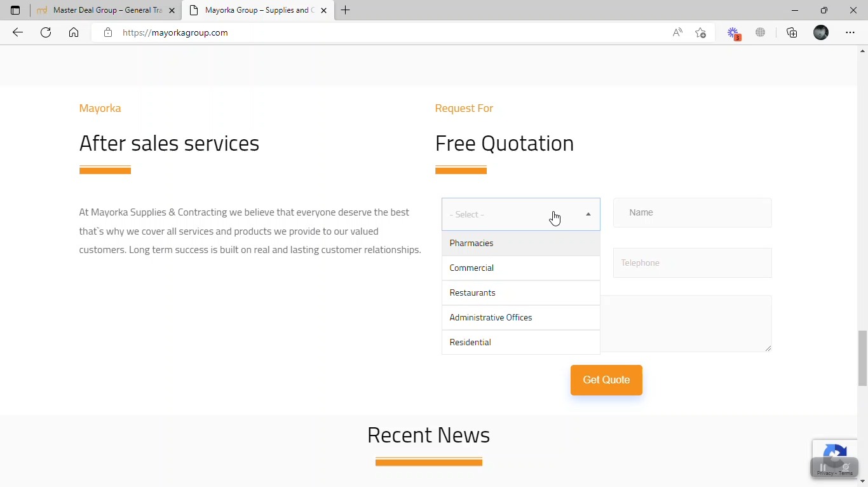This screenshot has height=487, width=868.
Task: Click the globe extension icon
Action: [x=761, y=32]
